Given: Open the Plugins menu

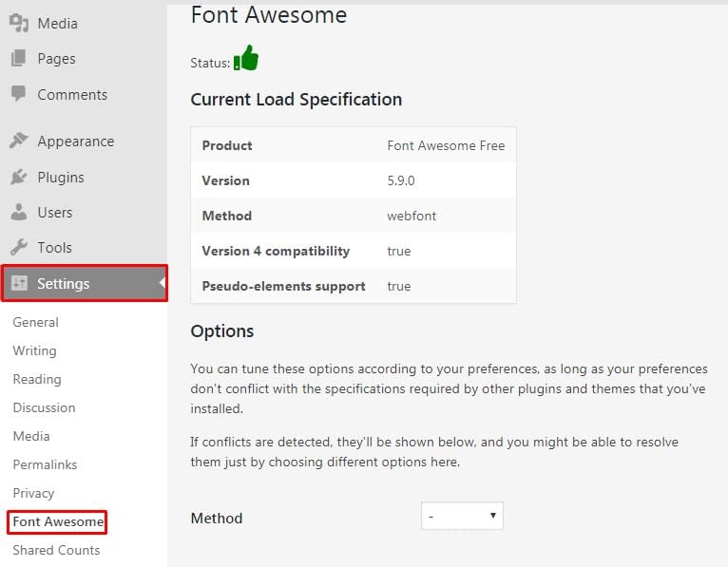Looking at the screenshot, I should click(61, 178).
